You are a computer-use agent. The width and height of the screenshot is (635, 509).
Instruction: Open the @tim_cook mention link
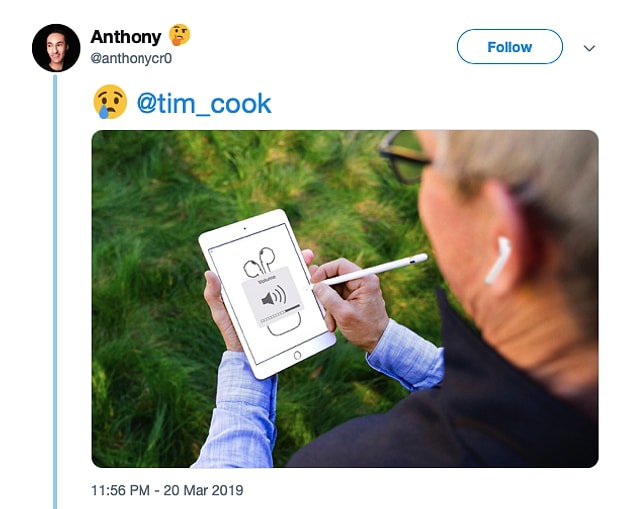(x=204, y=104)
